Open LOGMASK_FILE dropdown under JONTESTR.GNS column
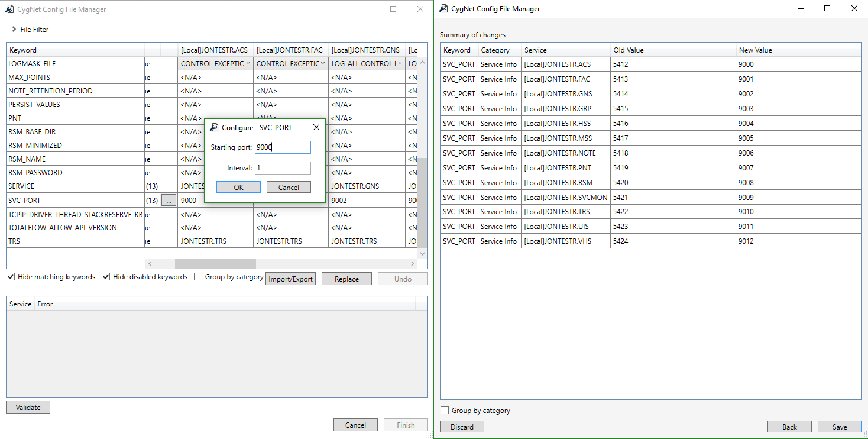 pos(400,63)
